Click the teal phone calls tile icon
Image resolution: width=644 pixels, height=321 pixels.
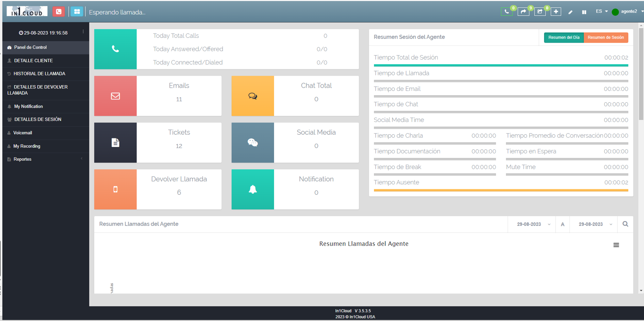click(x=115, y=49)
